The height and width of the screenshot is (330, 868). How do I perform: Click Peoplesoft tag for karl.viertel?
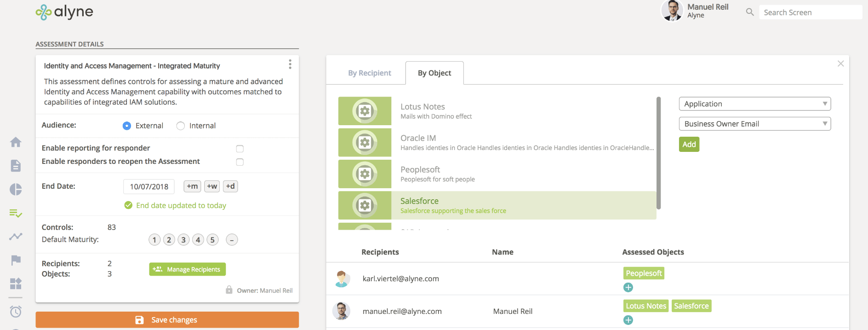click(x=644, y=273)
